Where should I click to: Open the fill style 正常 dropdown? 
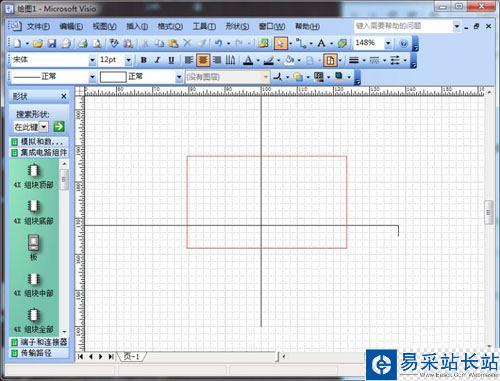tap(179, 77)
